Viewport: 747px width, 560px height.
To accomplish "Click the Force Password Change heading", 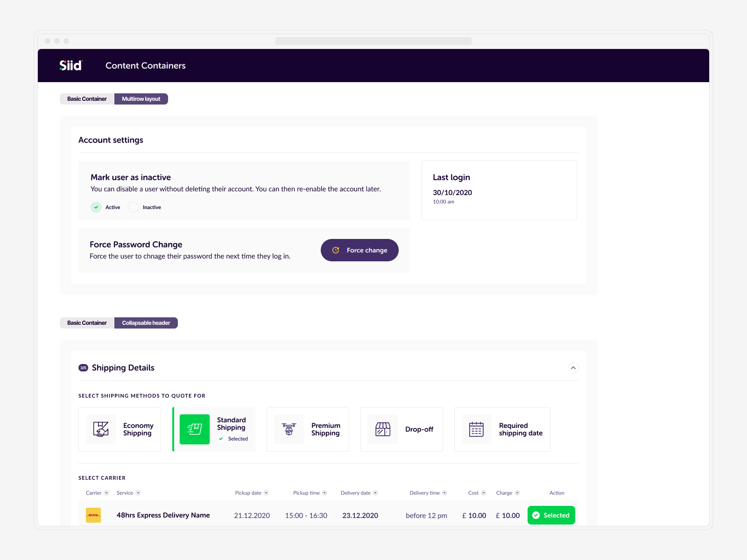I will [136, 245].
